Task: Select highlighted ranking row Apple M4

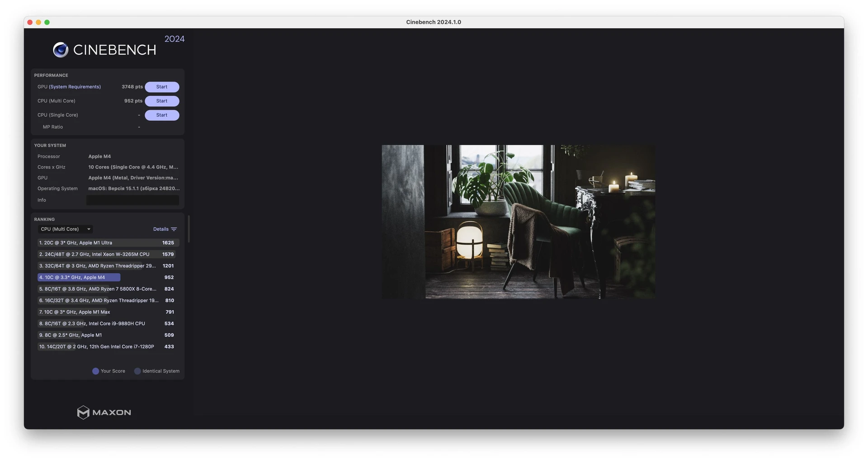Action: (108, 277)
